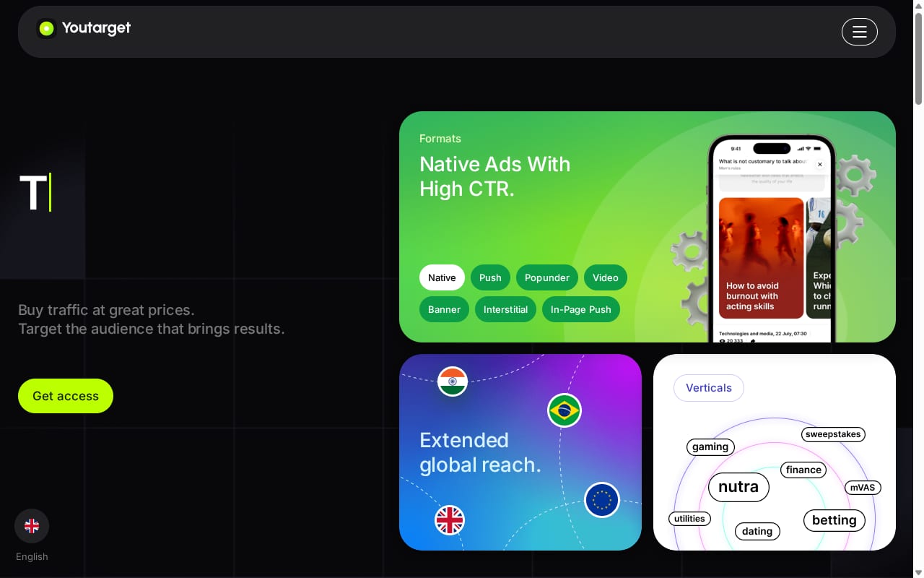924x578 pixels.
Task: Click the Brazil flag icon
Action: (565, 410)
